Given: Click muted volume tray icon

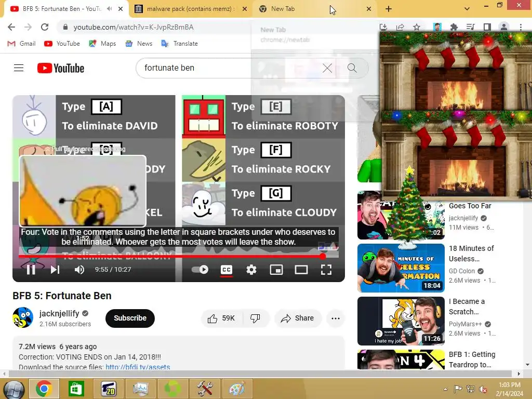Looking at the screenshot, I should (x=483, y=389).
